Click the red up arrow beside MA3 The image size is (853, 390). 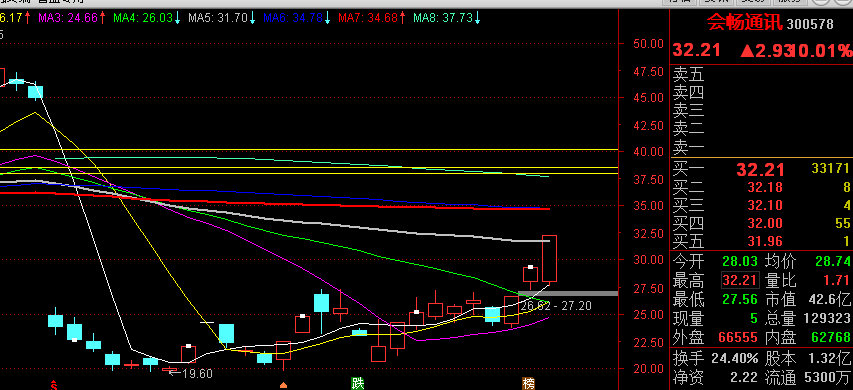click(102, 18)
